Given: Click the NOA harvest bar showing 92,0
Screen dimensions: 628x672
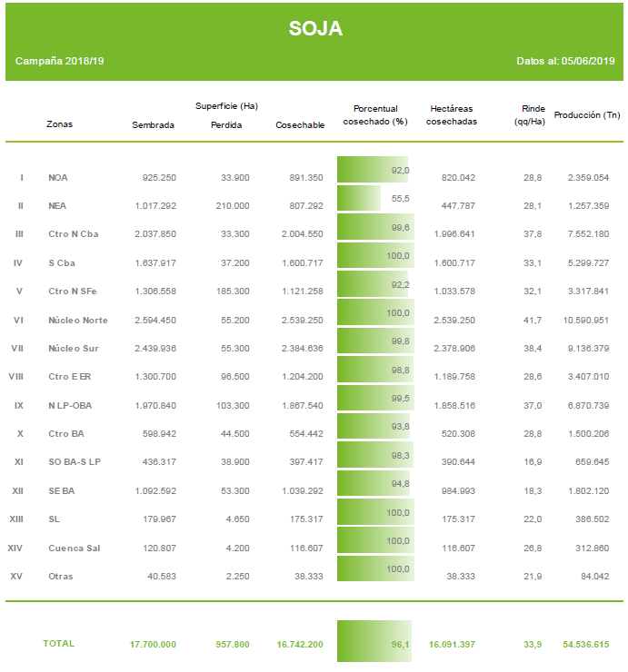Looking at the screenshot, I should pyautogui.click(x=374, y=171).
